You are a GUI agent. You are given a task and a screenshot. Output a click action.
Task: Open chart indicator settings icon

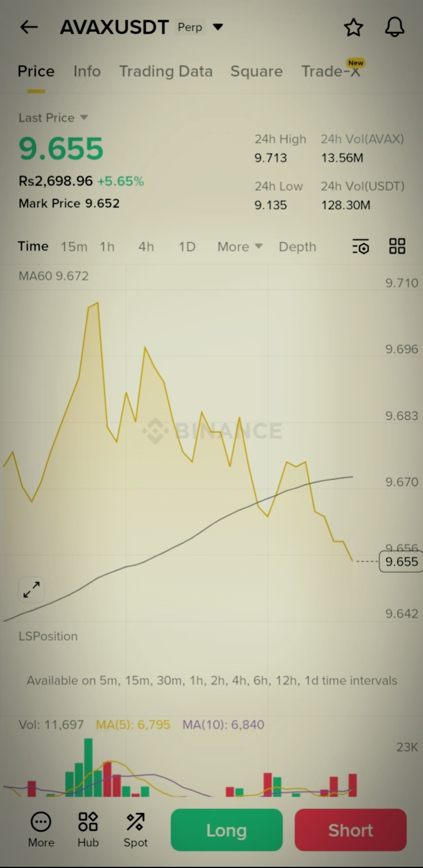point(360,247)
